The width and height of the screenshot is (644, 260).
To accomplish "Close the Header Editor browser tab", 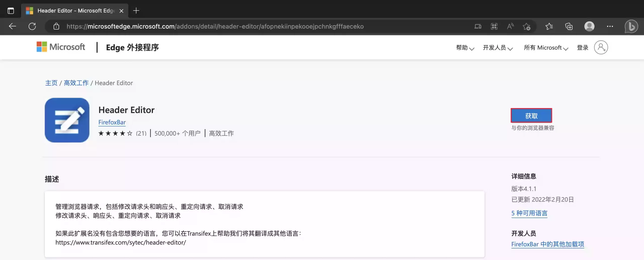I will tap(121, 11).
